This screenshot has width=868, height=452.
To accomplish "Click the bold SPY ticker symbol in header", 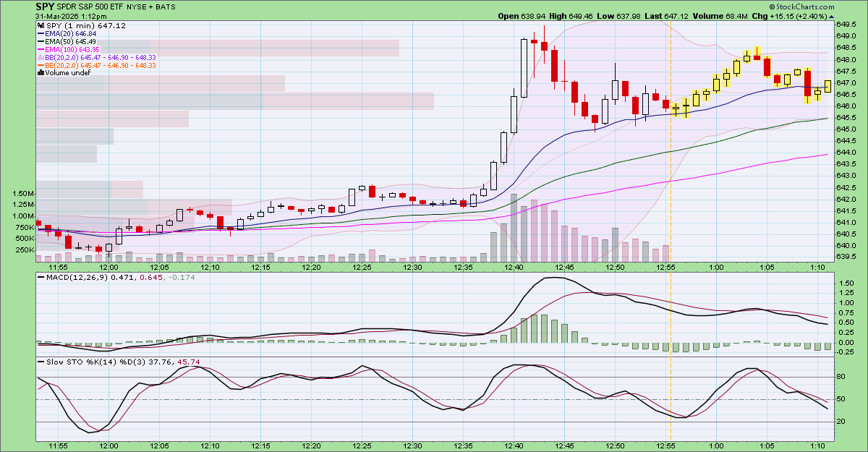I will pyautogui.click(x=45, y=6).
